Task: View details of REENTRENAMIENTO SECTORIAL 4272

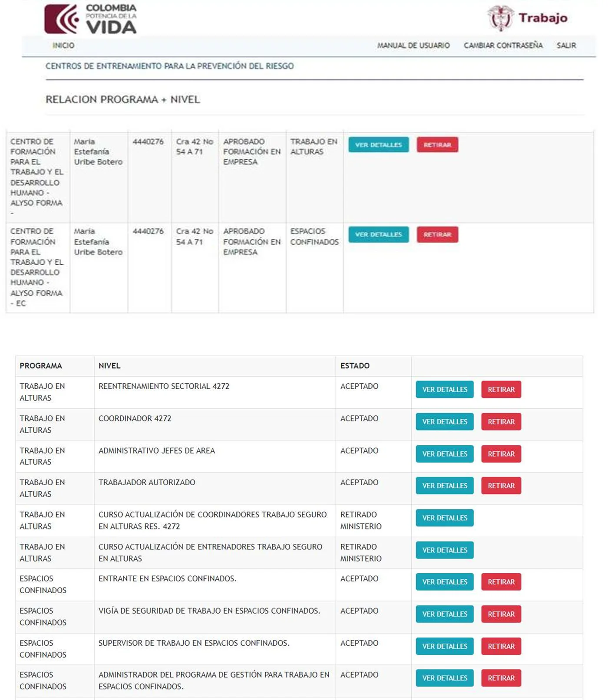Action: [445, 389]
